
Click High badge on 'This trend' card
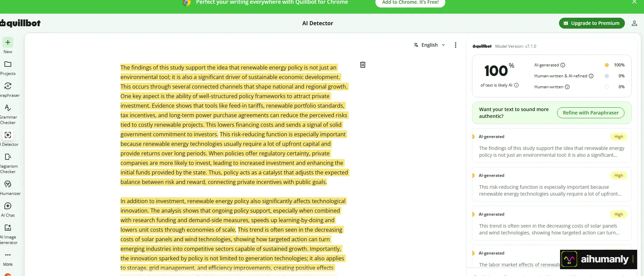coord(618,214)
